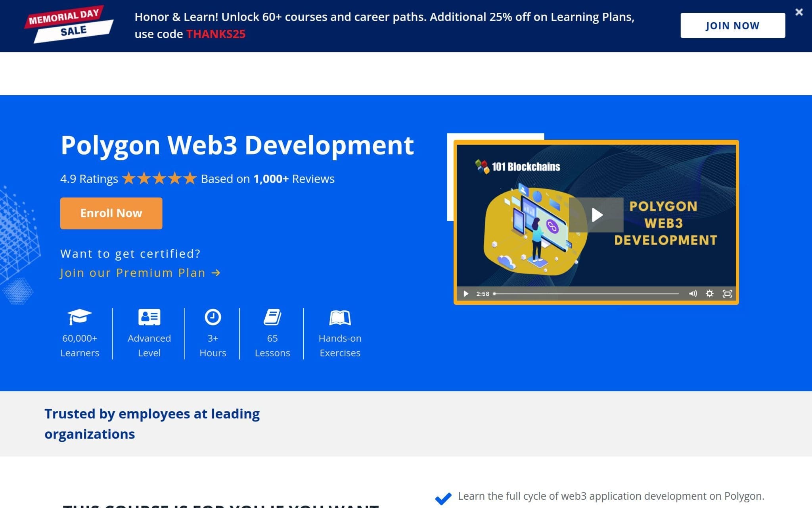Click the Hands-on Exercises open book icon
Screen dimensions: 812x508
coord(340,317)
